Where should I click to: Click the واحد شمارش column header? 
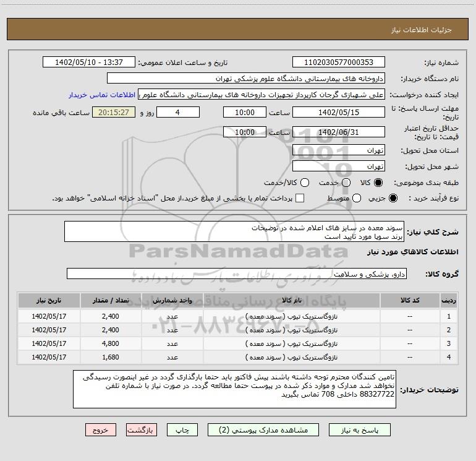(172, 300)
